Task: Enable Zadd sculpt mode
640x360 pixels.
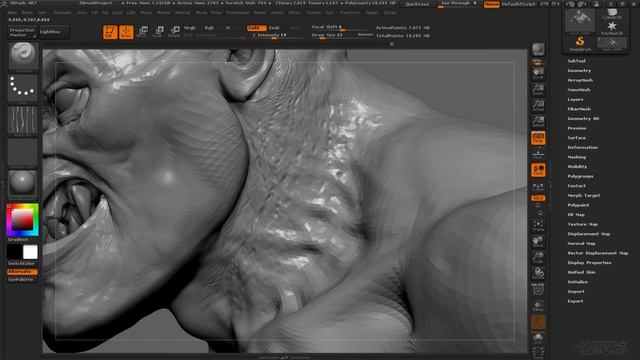Action: [256, 28]
